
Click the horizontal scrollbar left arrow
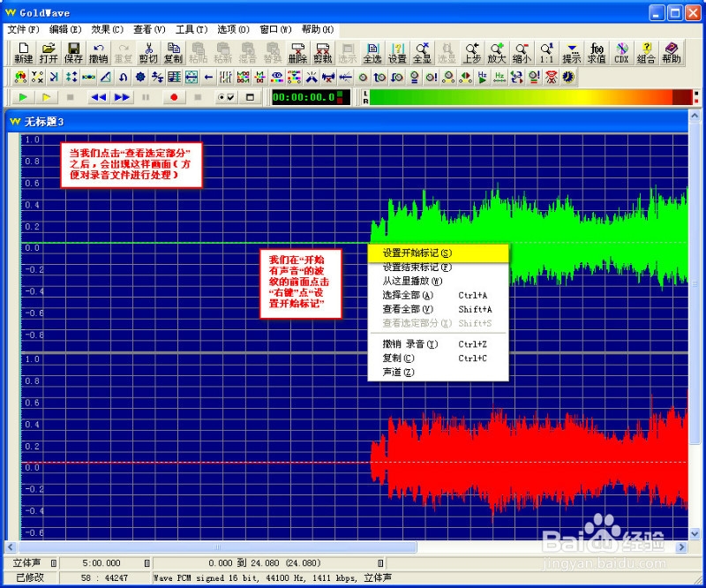click(x=11, y=547)
